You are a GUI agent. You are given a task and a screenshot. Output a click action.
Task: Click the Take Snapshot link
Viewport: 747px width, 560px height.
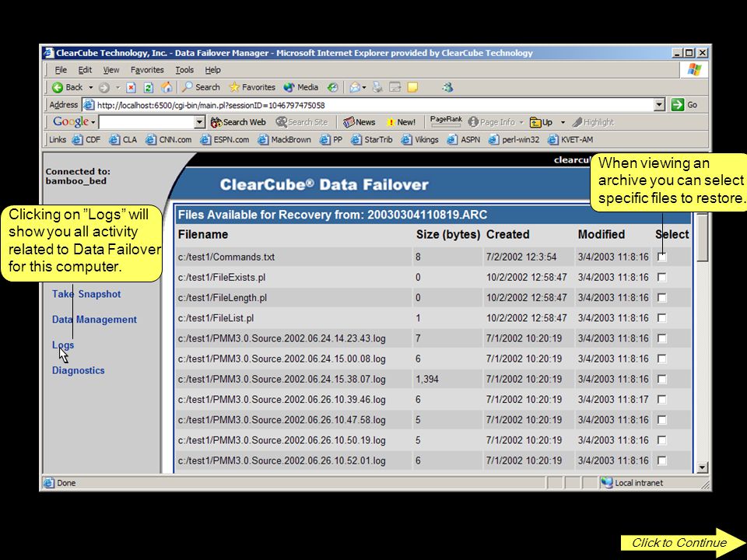pos(86,294)
